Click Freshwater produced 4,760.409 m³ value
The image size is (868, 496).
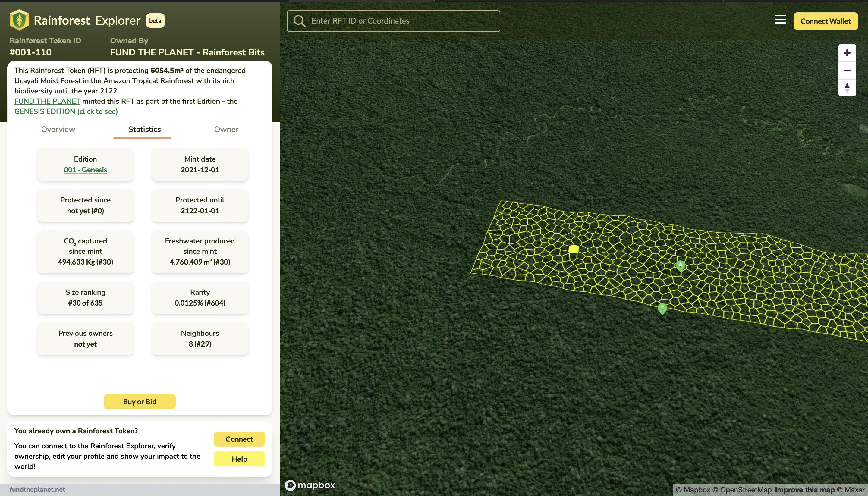click(x=200, y=262)
